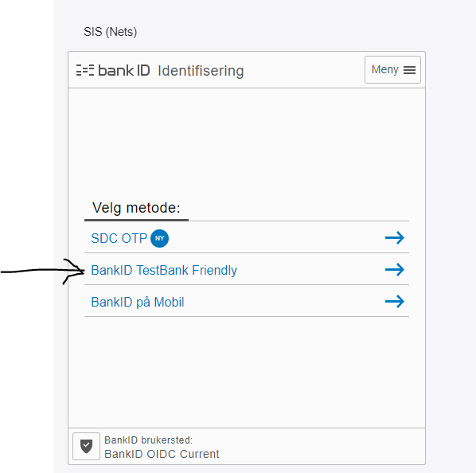Image resolution: width=476 pixels, height=473 pixels.
Task: Click the arrow beside BankID TestBank Friendly
Action: [x=395, y=269]
